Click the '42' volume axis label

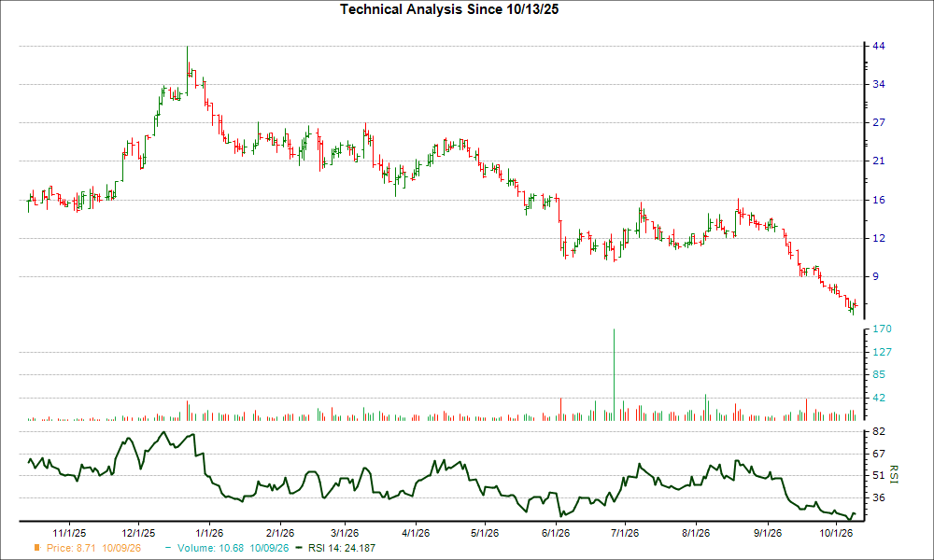click(879, 399)
